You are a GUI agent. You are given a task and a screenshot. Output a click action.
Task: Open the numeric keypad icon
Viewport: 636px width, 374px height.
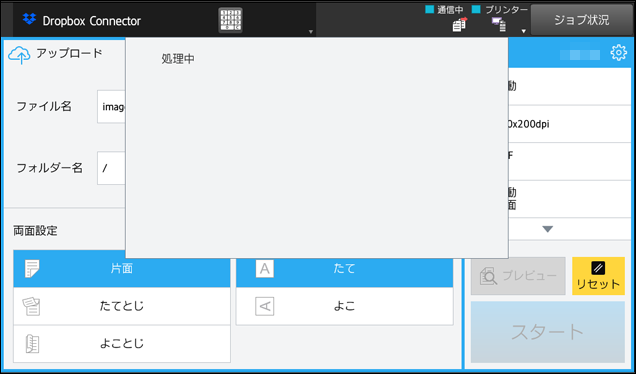[230, 20]
